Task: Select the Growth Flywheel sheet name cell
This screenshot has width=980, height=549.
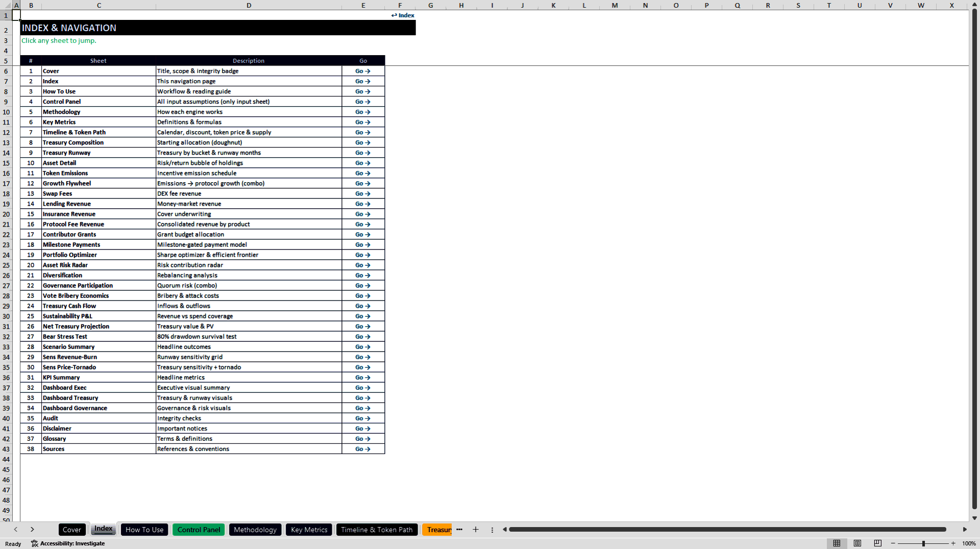Action: [x=99, y=183]
